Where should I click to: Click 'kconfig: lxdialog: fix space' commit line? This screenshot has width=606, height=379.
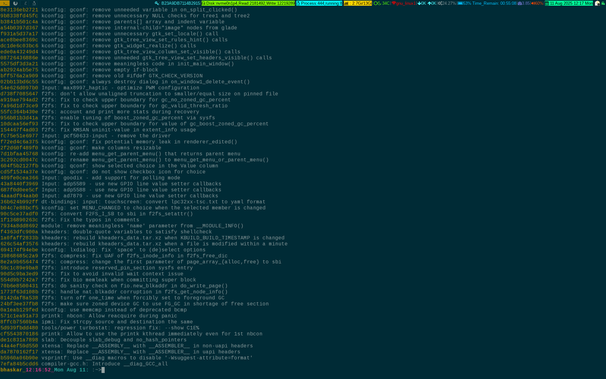103,250
